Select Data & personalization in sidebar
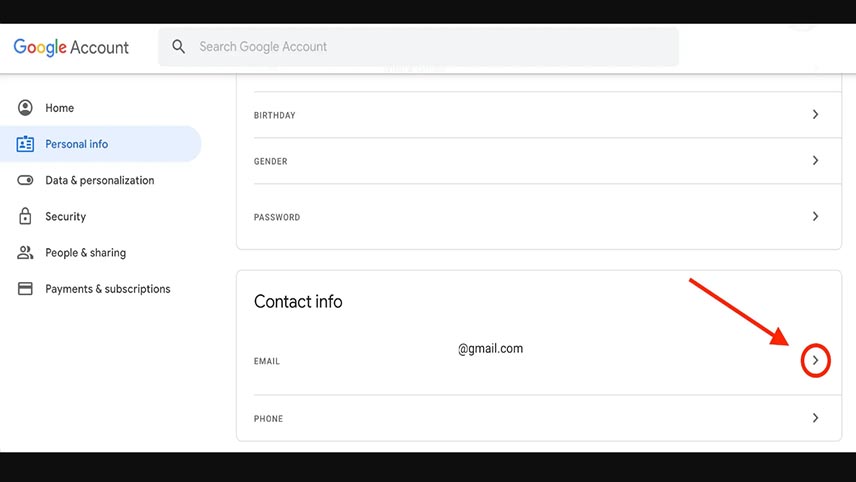 100,180
